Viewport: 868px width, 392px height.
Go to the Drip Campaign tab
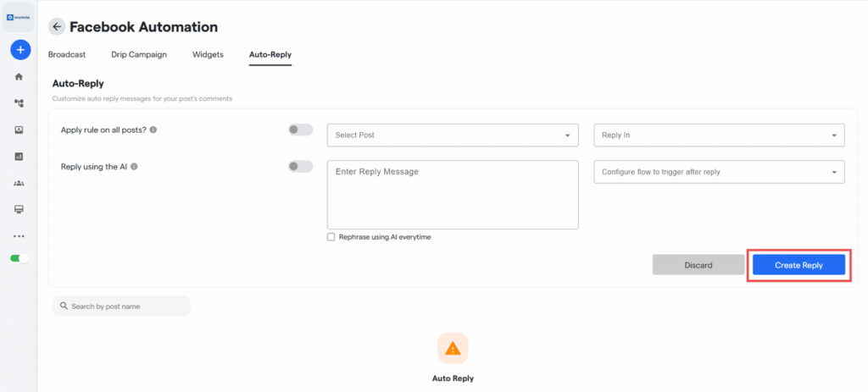[x=139, y=55]
